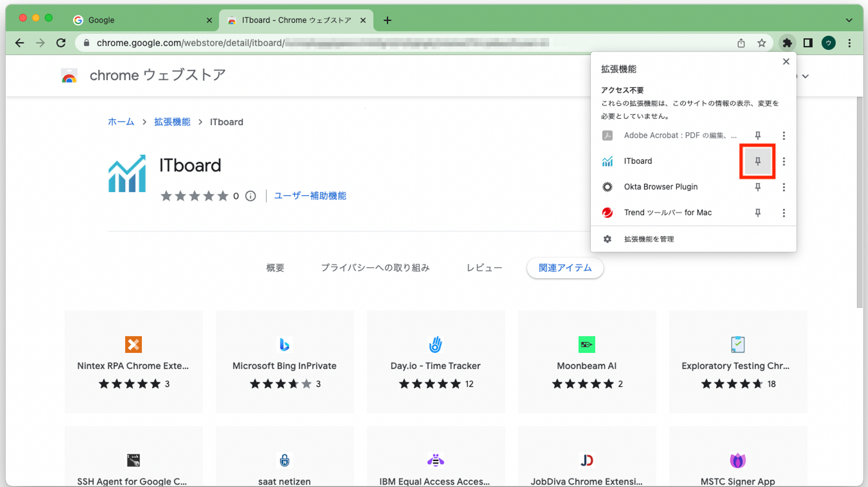Open the Chrome profile avatar
Image resolution: width=868 pixels, height=487 pixels.
coord(828,43)
